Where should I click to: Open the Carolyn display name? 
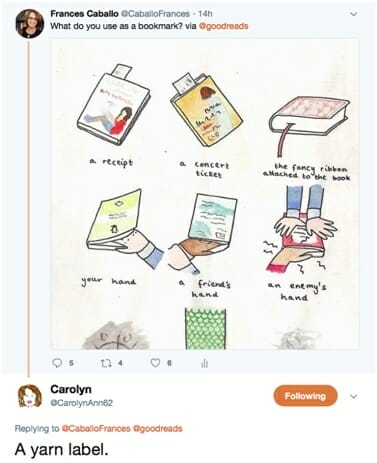tap(71, 389)
